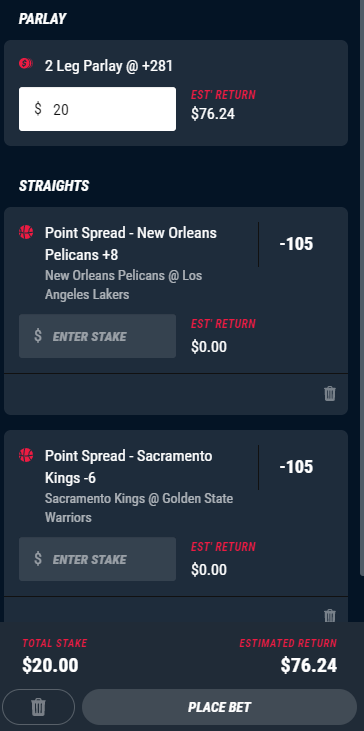Click the Place Bet button
Viewport: 364px width, 731px height.
(x=220, y=707)
